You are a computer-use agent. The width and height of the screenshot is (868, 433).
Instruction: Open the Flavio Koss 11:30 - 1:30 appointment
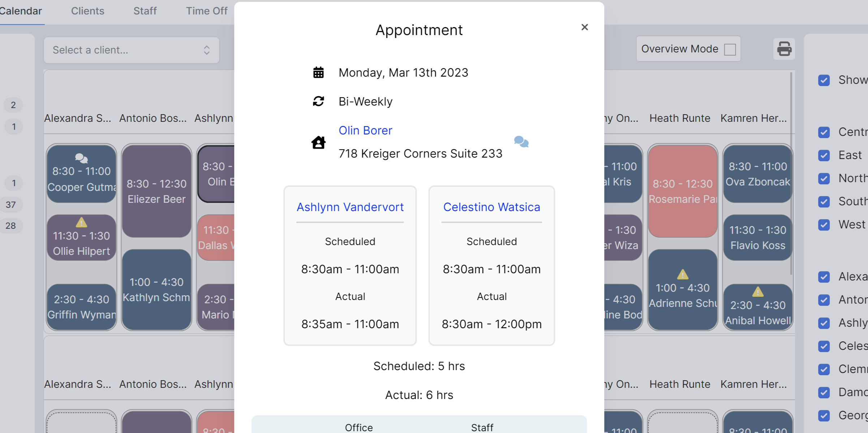tap(758, 237)
